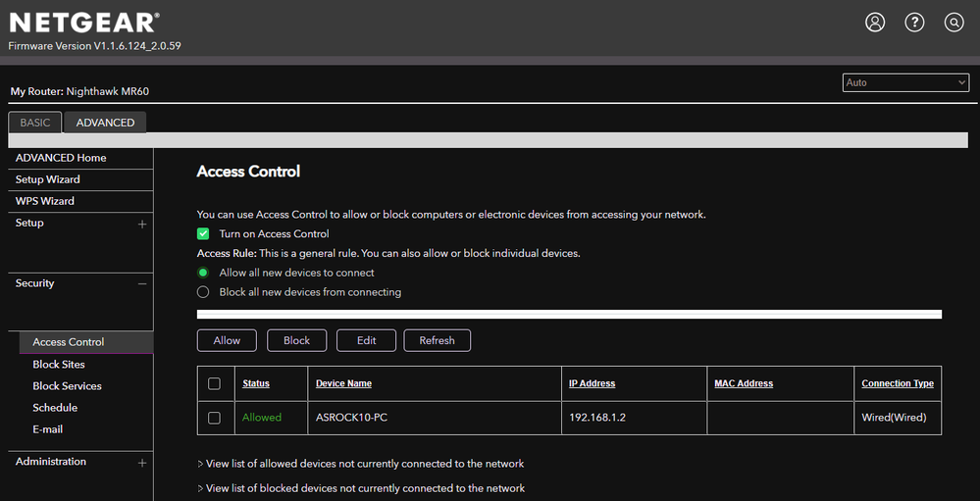Check the select-all checkbox in table header
The width and height of the screenshot is (980, 501).
click(214, 383)
